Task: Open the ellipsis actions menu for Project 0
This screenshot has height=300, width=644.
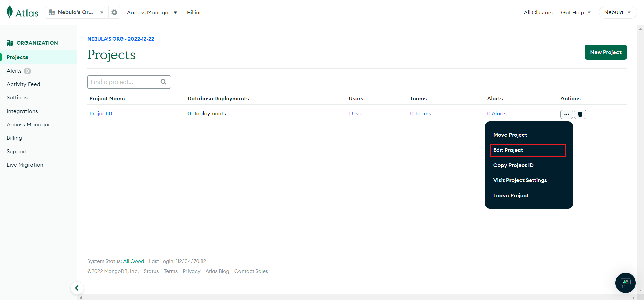Action: (x=567, y=114)
